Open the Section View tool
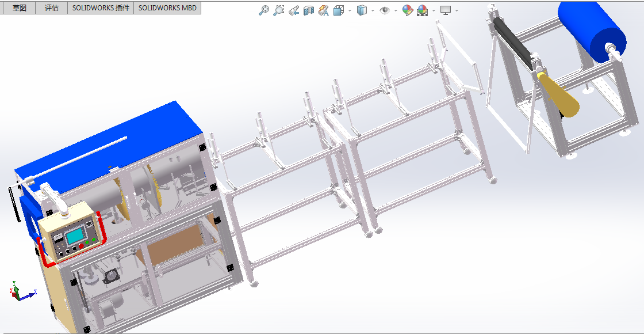 (x=309, y=10)
